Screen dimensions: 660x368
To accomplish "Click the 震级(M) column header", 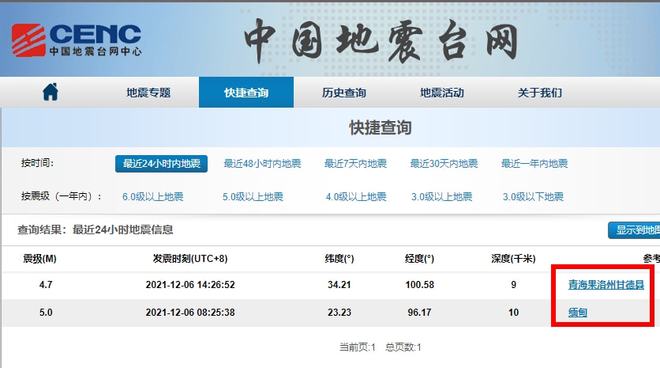I will (x=40, y=259).
